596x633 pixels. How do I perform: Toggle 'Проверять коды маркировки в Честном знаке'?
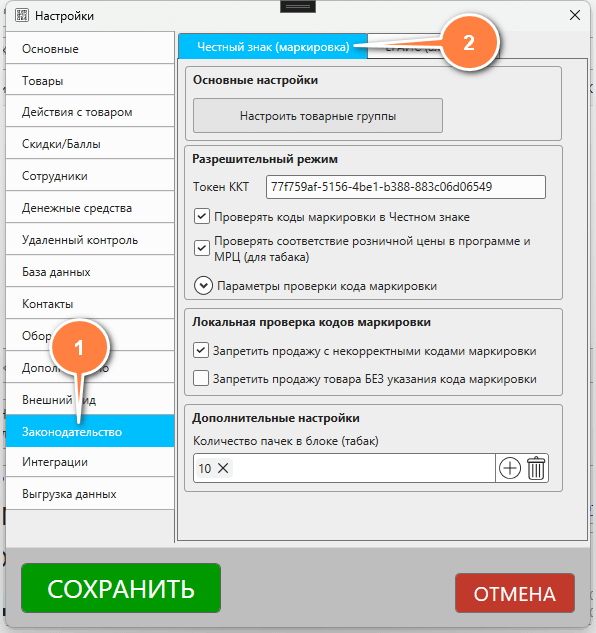click(201, 216)
